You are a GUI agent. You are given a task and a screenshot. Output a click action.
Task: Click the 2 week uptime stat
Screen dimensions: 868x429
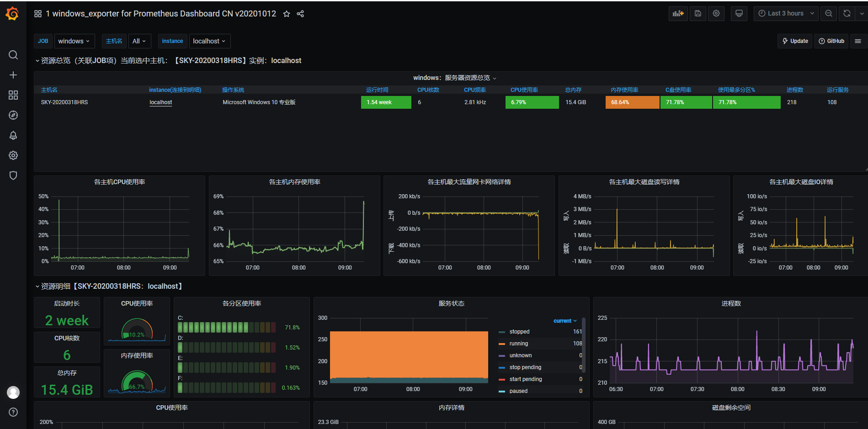tap(67, 320)
